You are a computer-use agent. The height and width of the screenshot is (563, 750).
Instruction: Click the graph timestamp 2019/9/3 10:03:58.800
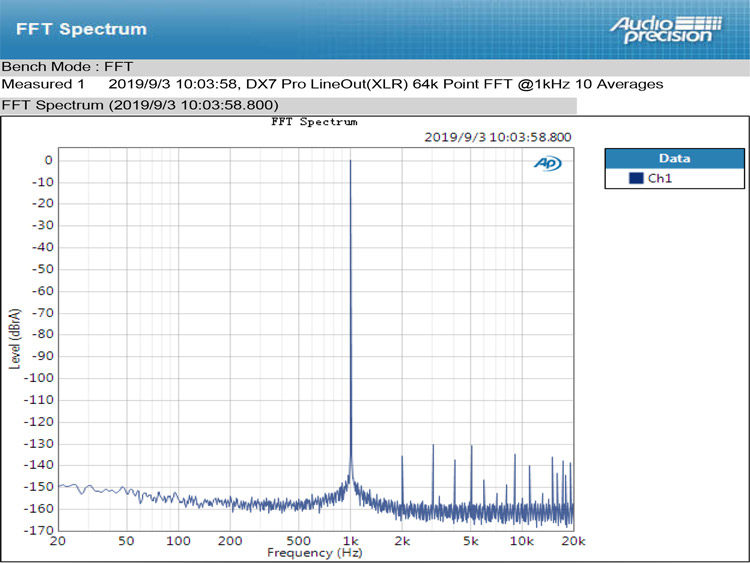click(498, 137)
